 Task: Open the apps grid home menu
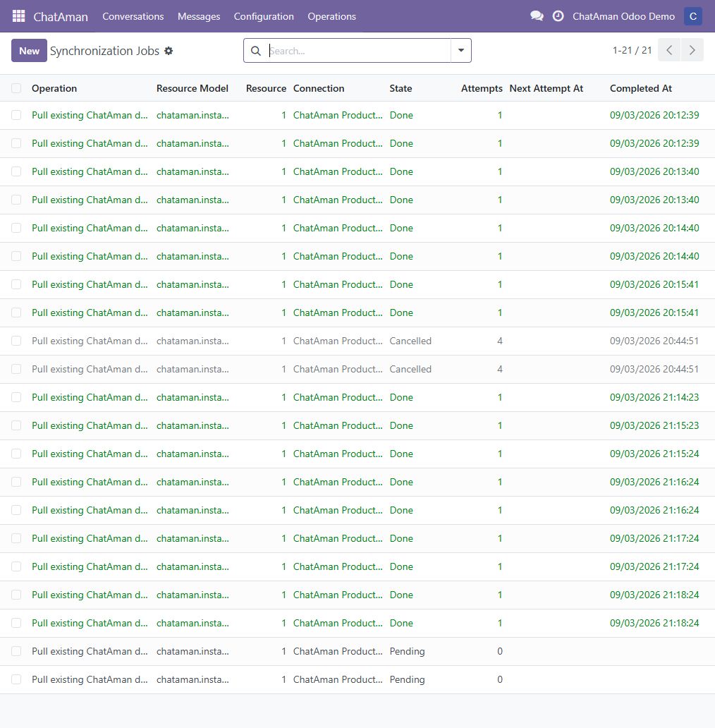[18, 16]
